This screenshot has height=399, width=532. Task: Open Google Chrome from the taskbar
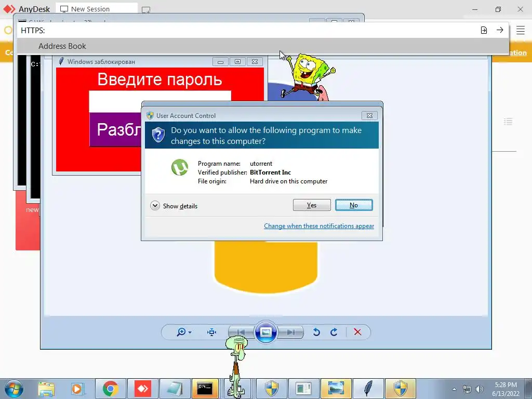click(x=110, y=389)
